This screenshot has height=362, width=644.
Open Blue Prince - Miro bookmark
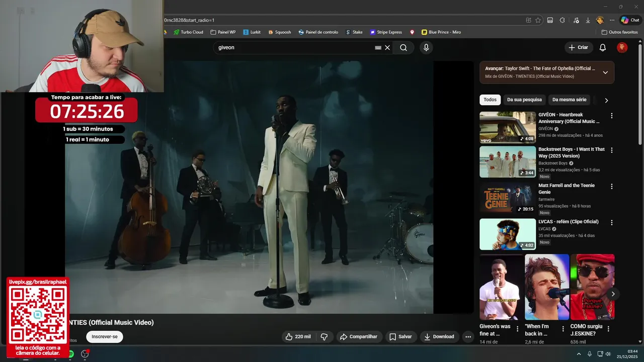click(x=441, y=32)
